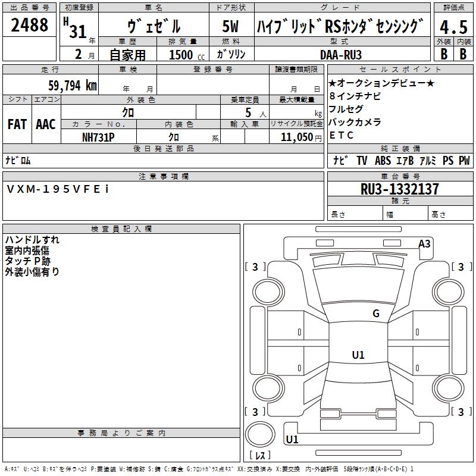Select the registration month 2 月

point(84,54)
